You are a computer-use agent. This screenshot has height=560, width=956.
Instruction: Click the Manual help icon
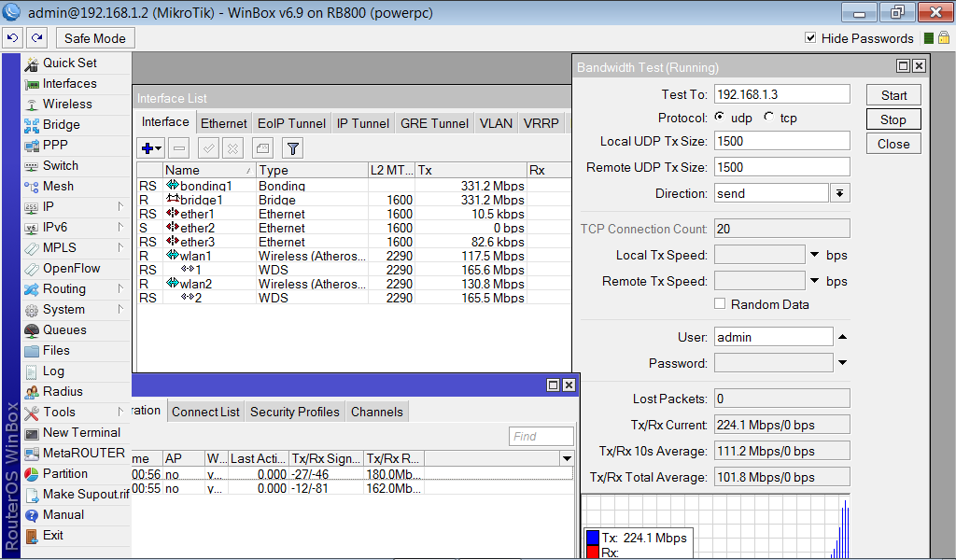tap(31, 515)
